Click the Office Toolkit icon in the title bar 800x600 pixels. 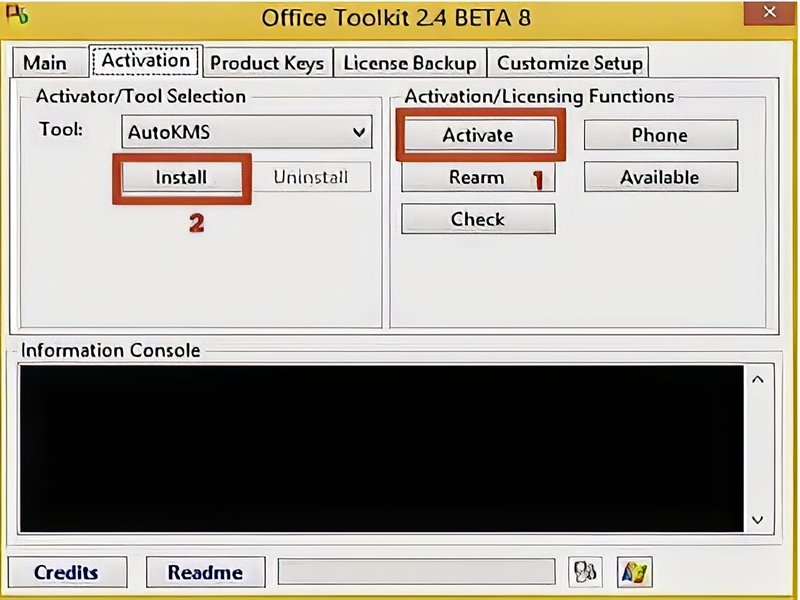click(16, 14)
